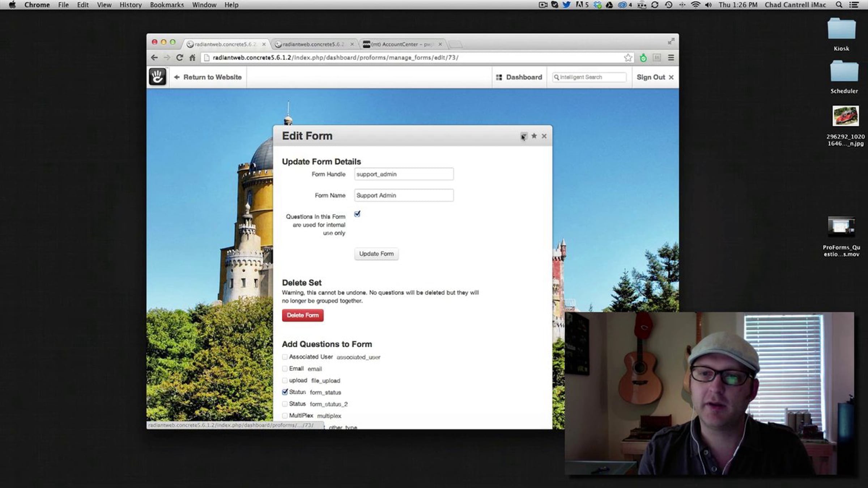Click the sync arrows menu bar icon
This screenshot has height=488, width=868.
coord(655,5)
